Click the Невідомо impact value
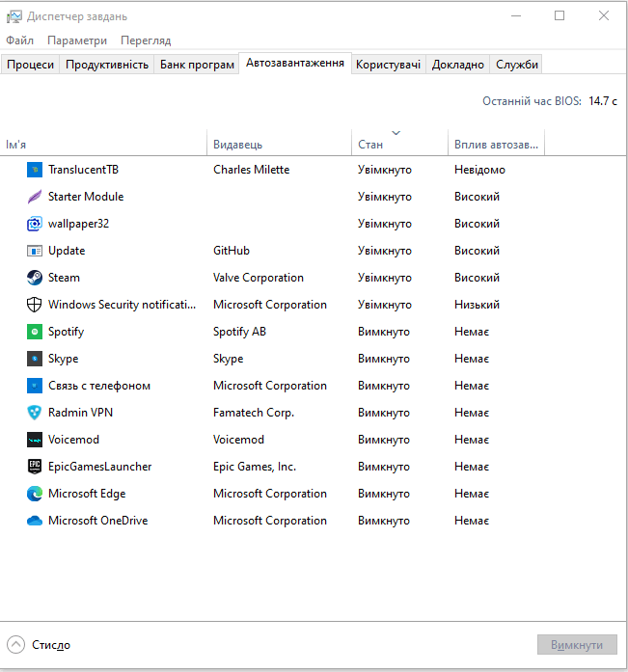The width and height of the screenshot is (628, 672). click(479, 170)
